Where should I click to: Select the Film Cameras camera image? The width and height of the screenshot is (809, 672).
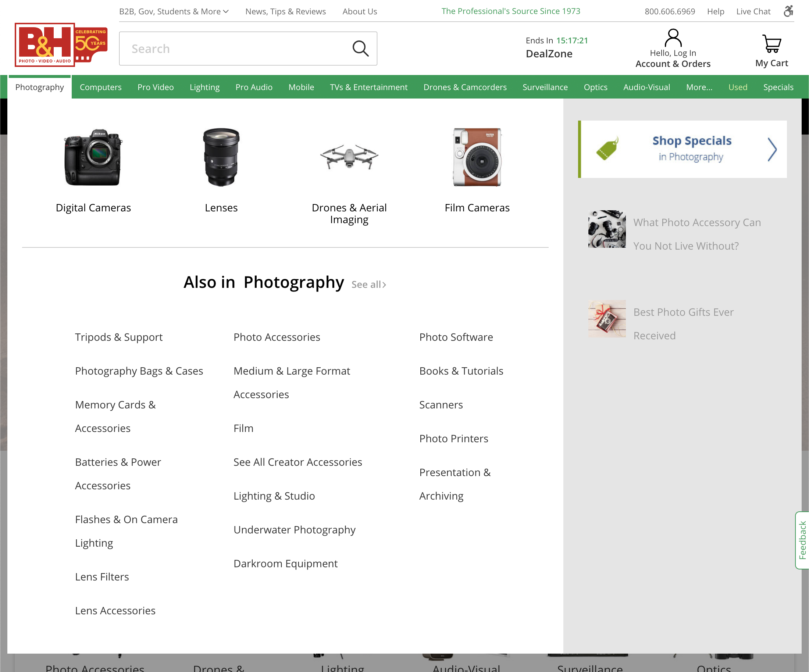pos(477,158)
